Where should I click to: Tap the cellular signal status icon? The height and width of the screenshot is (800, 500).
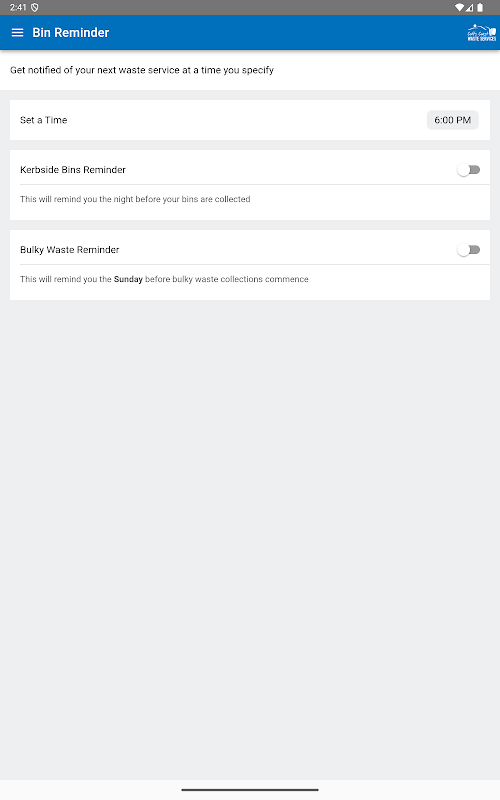click(469, 7)
